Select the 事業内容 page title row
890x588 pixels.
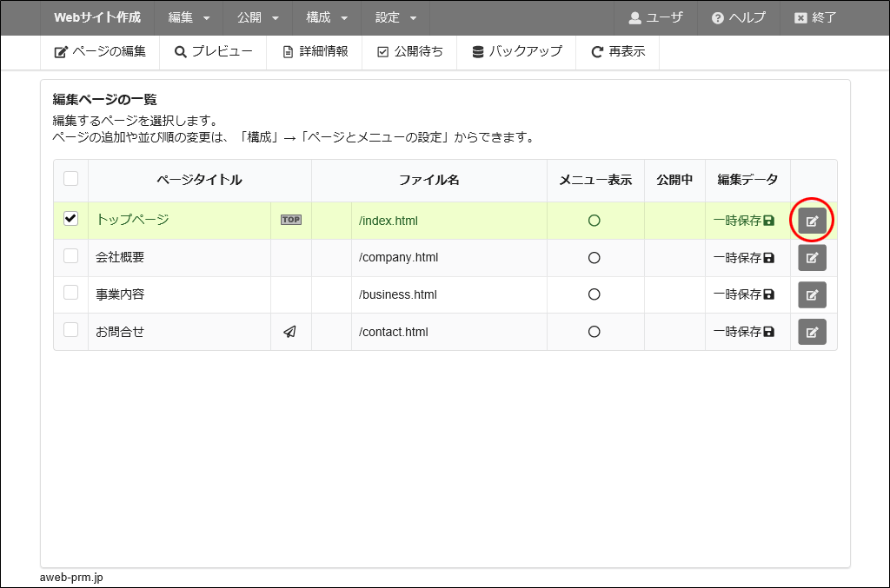pos(121,294)
